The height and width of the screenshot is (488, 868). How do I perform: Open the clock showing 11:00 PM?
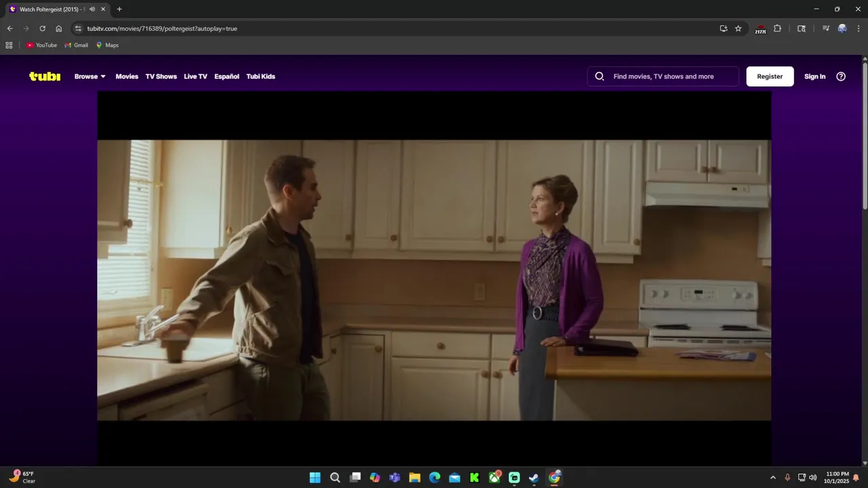(837, 477)
